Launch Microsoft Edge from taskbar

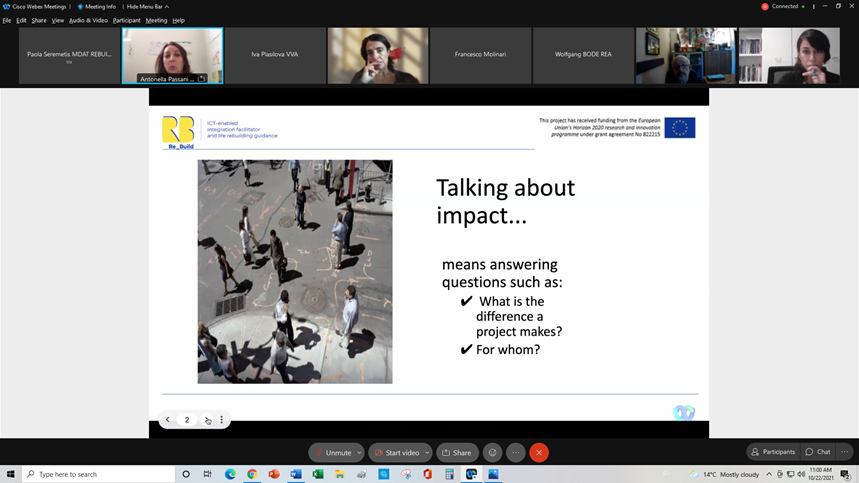coord(230,474)
